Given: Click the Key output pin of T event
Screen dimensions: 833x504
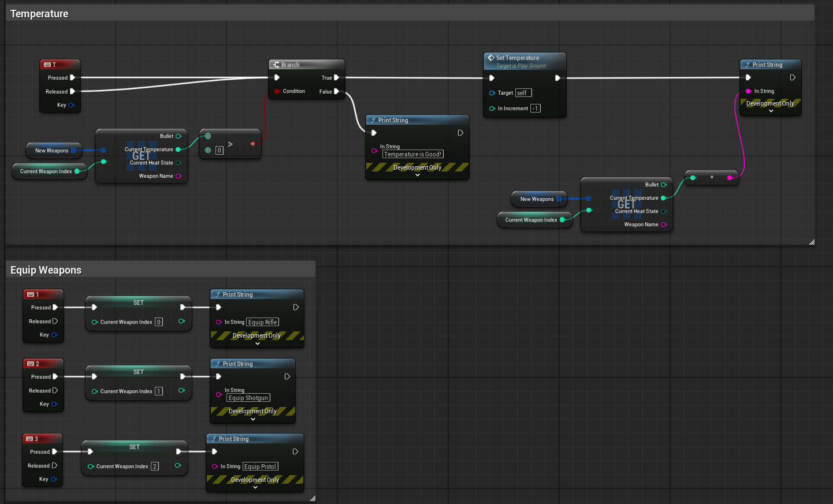Looking at the screenshot, I should [71, 105].
